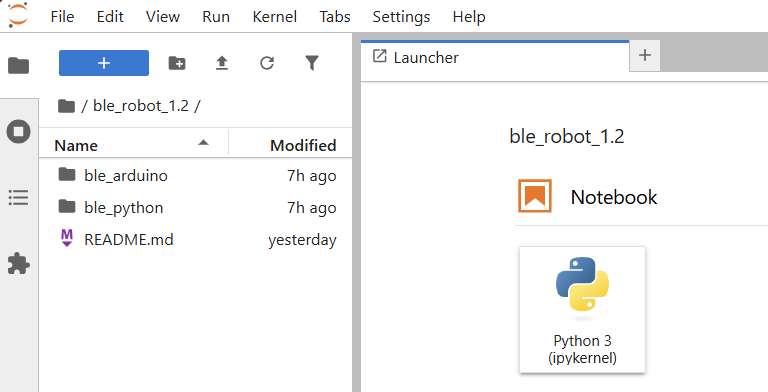768x392 pixels.
Task: Click the orange Notebook section icon
Action: 535,196
